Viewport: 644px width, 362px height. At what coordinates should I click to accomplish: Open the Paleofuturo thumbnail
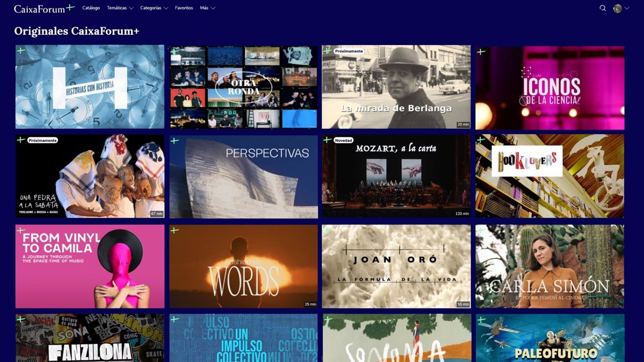[550, 338]
